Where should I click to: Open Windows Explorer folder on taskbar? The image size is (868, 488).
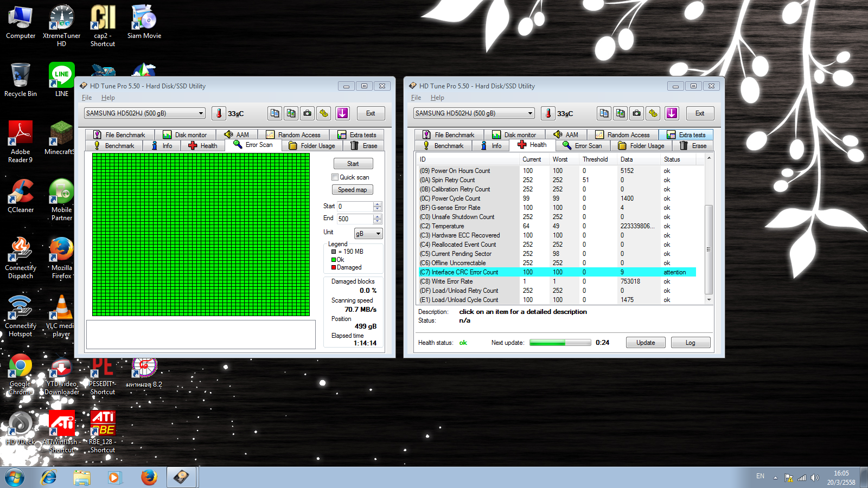coord(82,477)
